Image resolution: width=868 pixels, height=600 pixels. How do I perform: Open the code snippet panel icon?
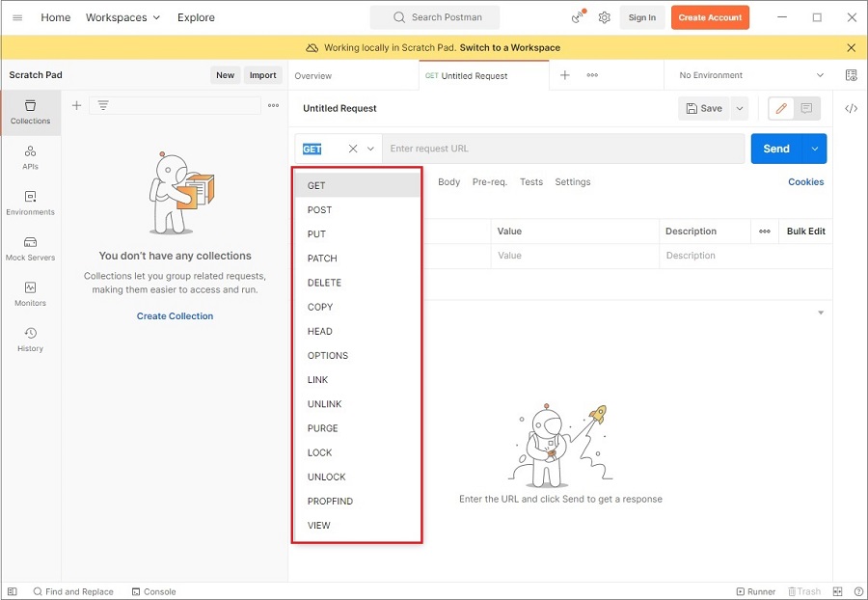pos(851,108)
